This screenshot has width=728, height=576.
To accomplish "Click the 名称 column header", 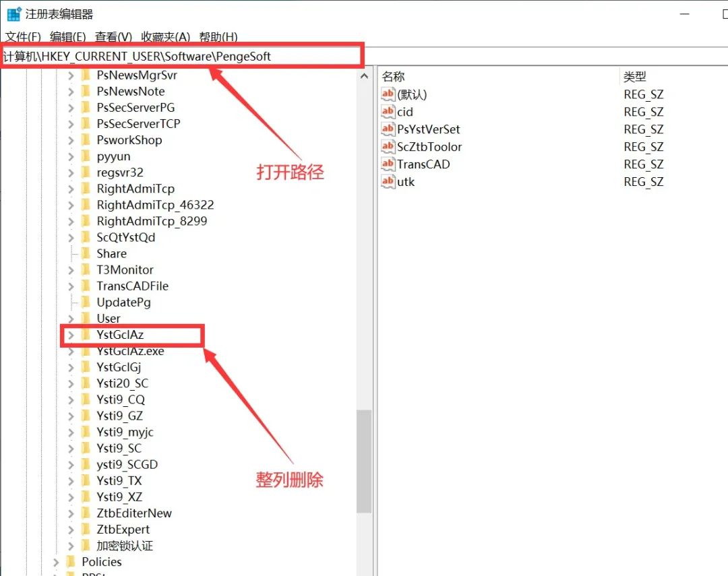I will (x=394, y=77).
